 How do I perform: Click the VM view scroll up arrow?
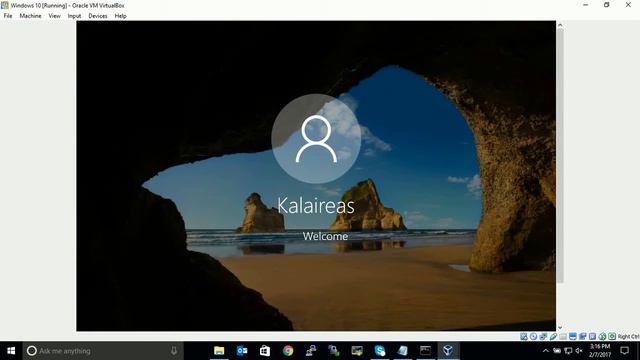coord(560,25)
